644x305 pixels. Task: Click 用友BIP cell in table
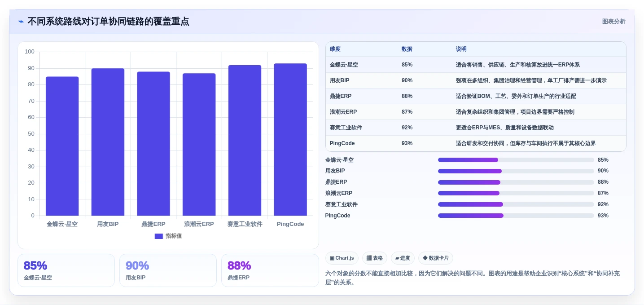tap(340, 81)
